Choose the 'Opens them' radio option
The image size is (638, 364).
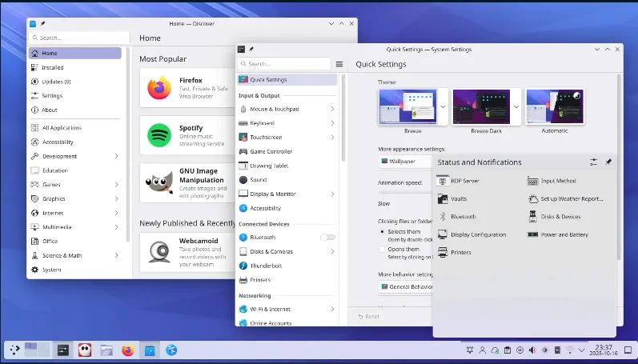click(381, 249)
